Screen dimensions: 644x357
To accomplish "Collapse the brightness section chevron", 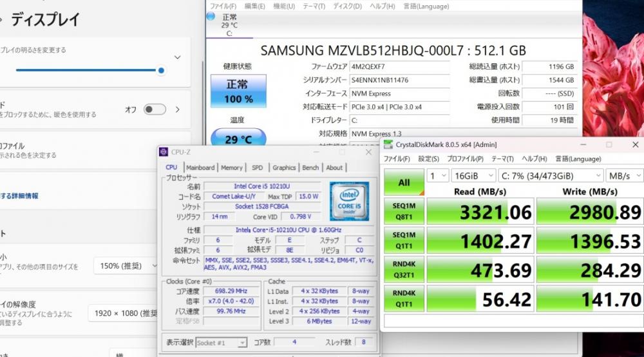I will [178, 57].
